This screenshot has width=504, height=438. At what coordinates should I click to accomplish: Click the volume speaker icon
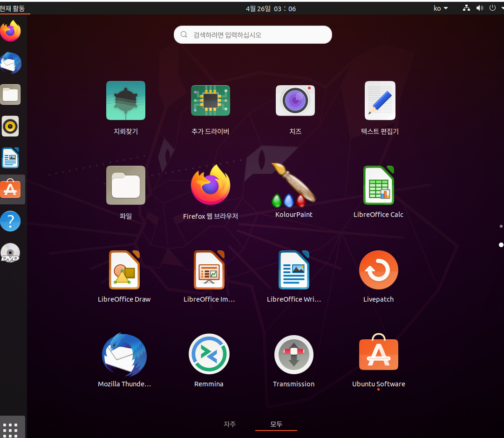pyautogui.click(x=480, y=8)
